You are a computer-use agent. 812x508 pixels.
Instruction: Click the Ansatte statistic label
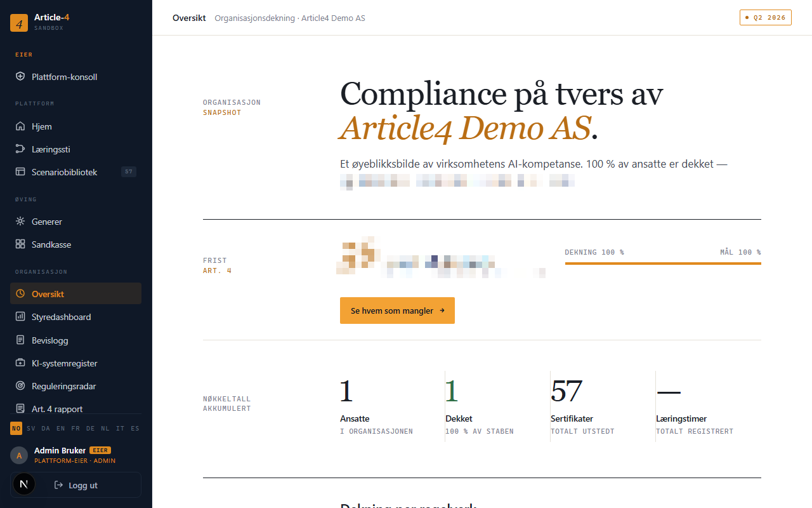355,418
